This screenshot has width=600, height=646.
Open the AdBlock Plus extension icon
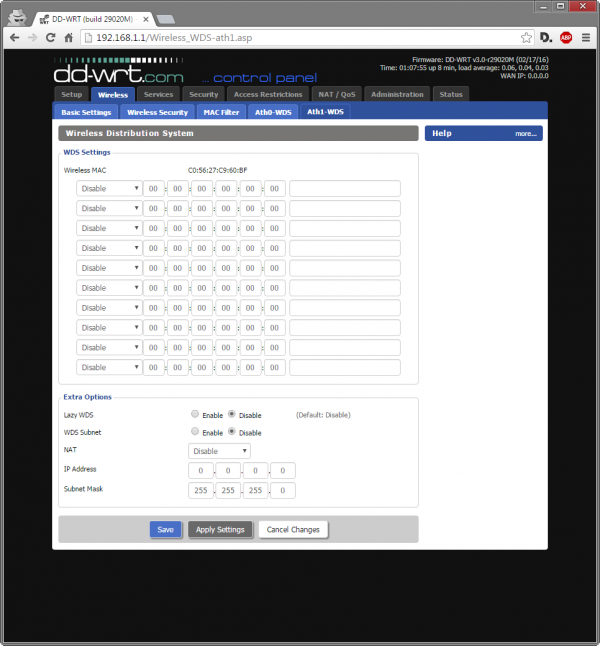(x=566, y=37)
